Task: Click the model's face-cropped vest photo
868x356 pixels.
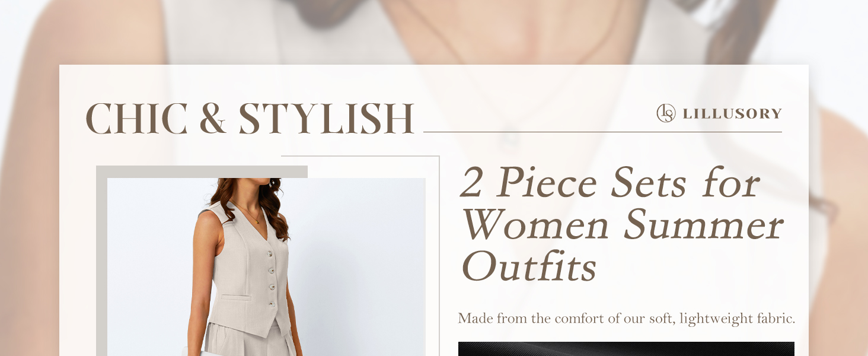Action: [x=266, y=267]
